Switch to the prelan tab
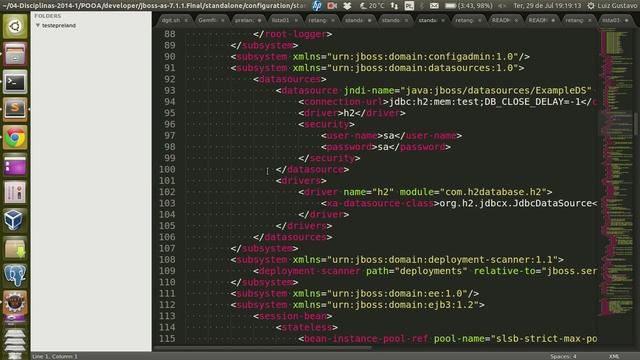Screen dimensions: 640x360 (x=244, y=20)
